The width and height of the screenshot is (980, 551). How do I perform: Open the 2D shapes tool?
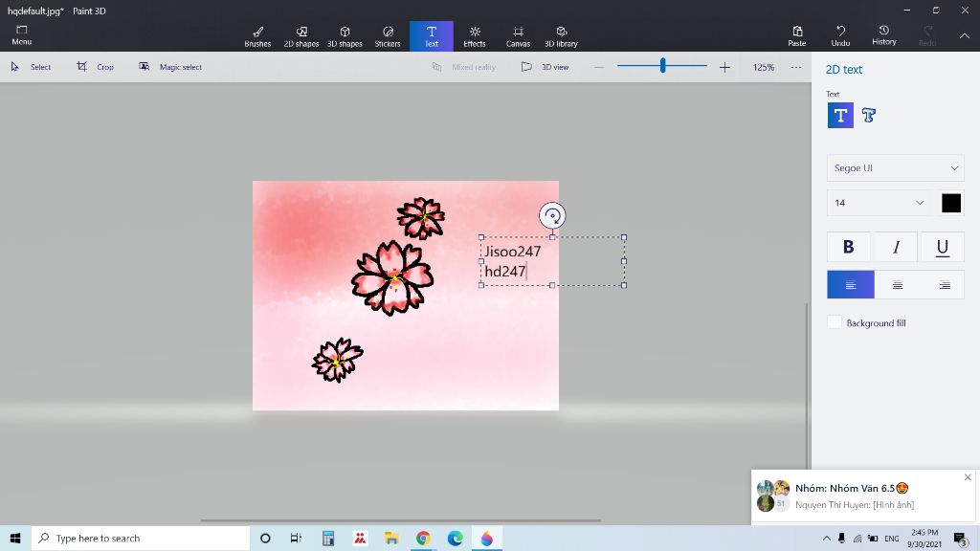(301, 36)
